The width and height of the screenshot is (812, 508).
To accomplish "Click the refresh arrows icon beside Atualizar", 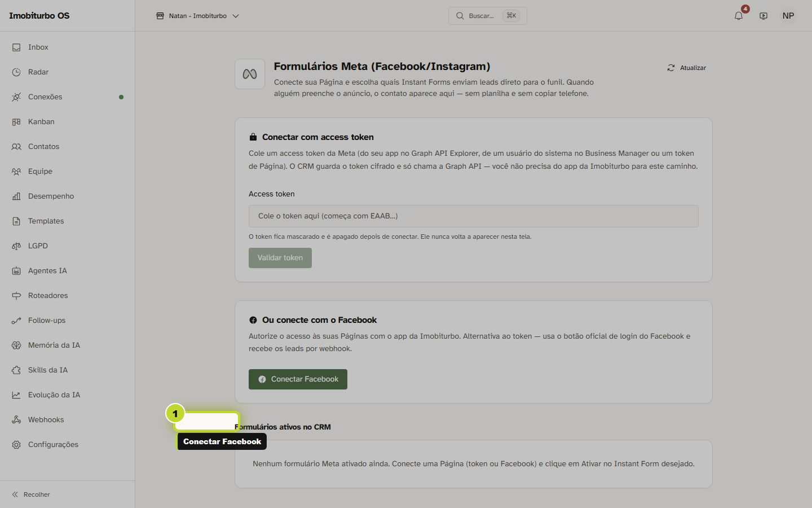I will 671,68.
